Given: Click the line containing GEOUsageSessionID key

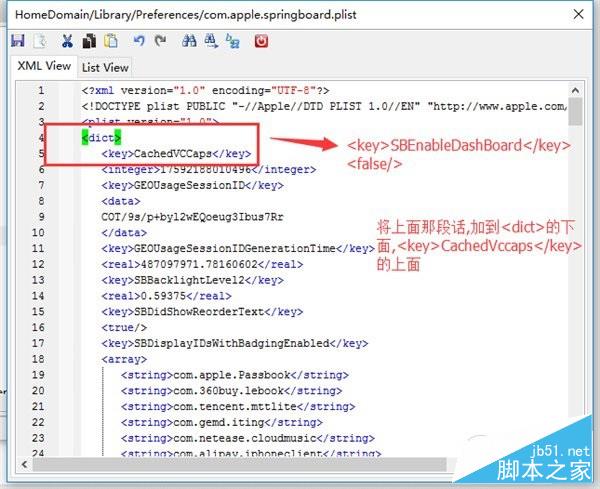Looking at the screenshot, I should pos(192,186).
